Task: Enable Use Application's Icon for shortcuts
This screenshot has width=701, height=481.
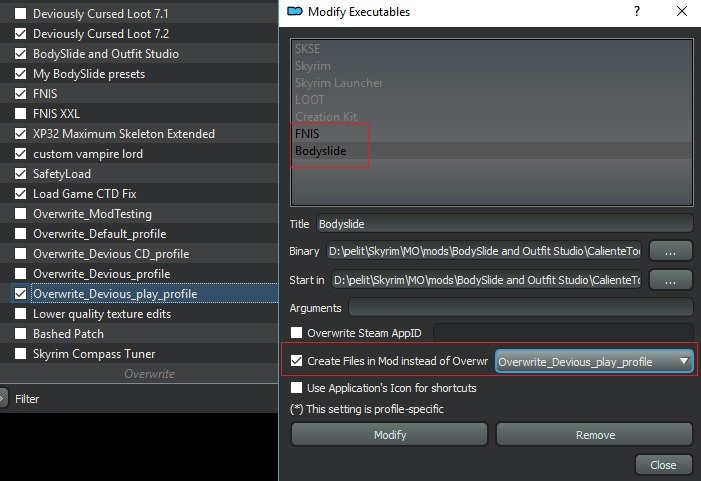Action: click(x=296, y=388)
